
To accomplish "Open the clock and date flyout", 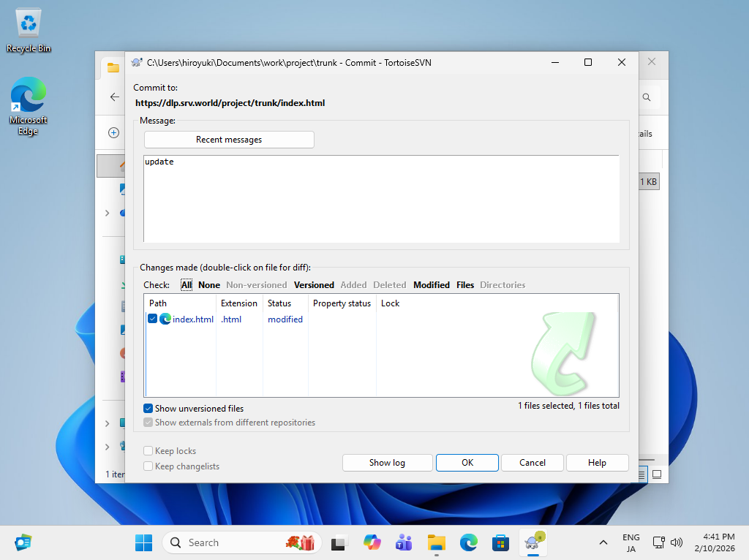I will [714, 542].
